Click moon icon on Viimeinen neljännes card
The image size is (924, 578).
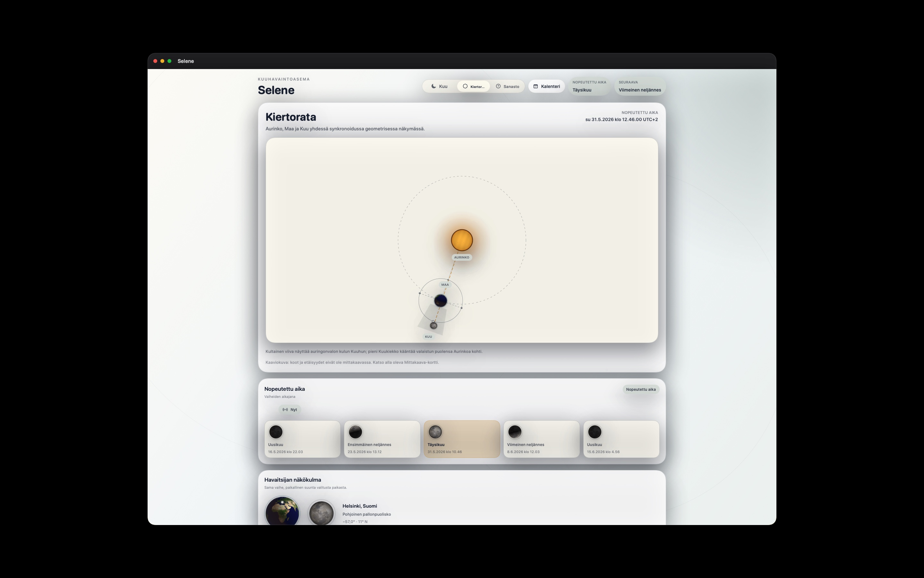click(x=515, y=432)
